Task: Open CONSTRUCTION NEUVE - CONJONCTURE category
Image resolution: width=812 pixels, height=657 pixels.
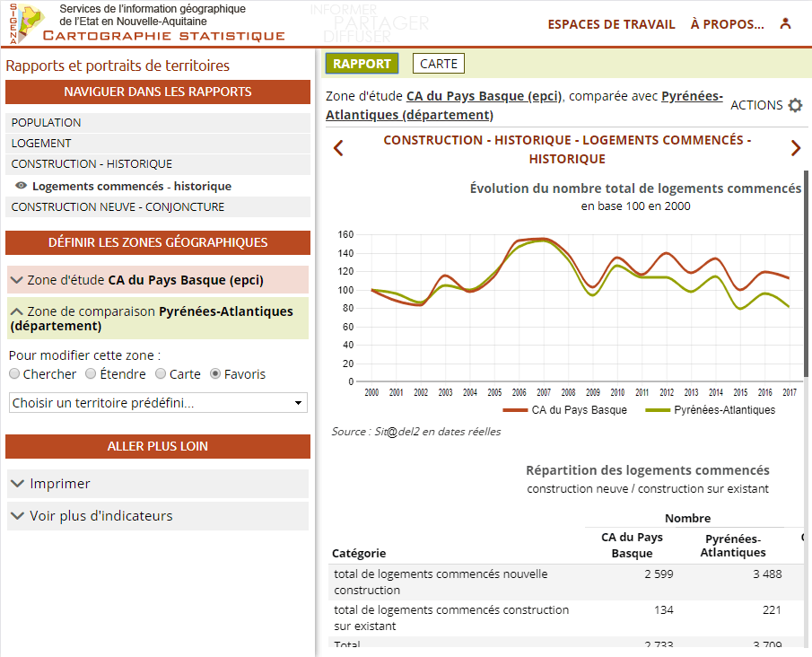Action: click(x=158, y=207)
